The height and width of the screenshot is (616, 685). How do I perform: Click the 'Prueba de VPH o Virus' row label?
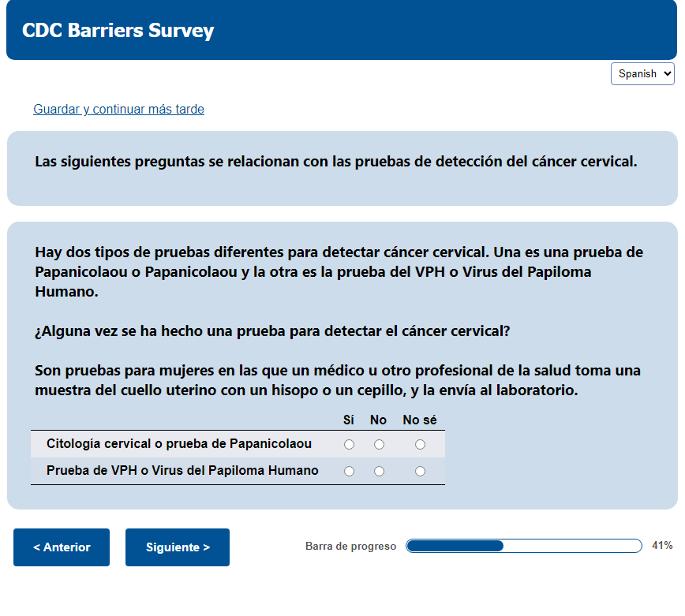[182, 471]
